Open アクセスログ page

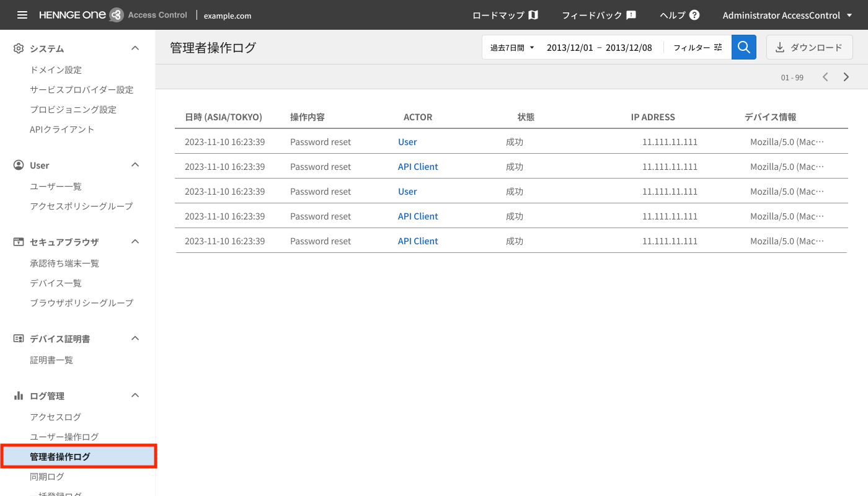[56, 417]
